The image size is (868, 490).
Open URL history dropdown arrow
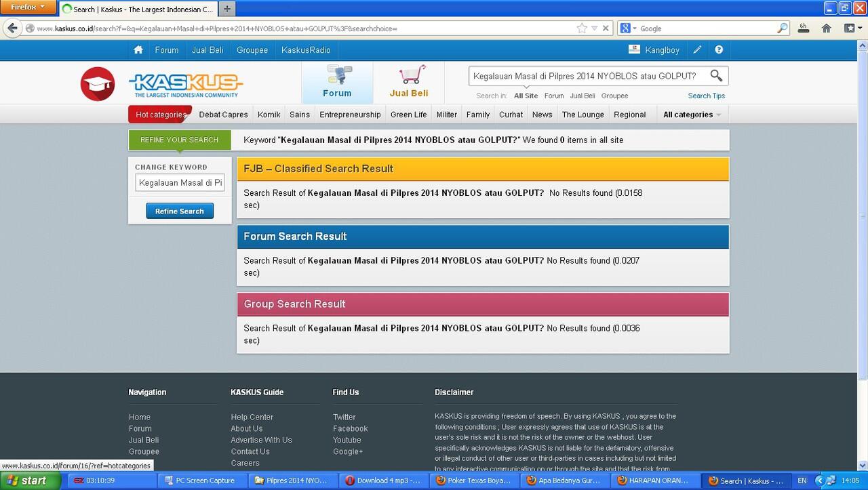tap(595, 28)
